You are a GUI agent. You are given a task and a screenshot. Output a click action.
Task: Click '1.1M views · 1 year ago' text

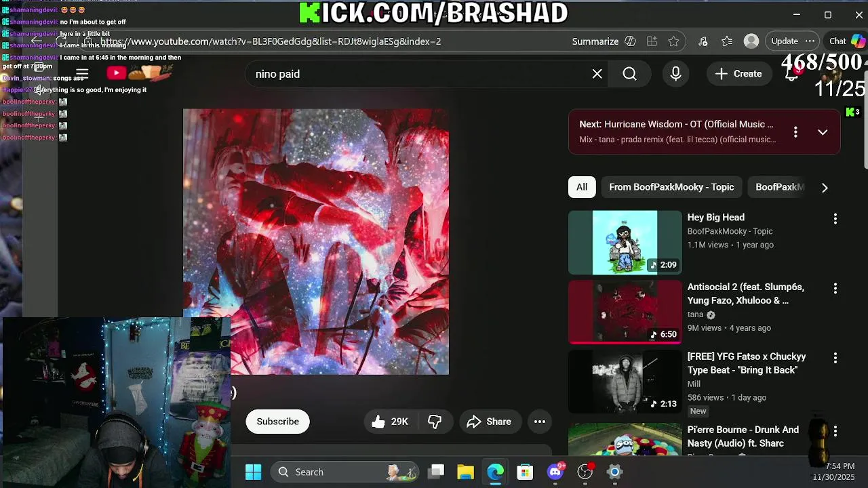[730, 245]
